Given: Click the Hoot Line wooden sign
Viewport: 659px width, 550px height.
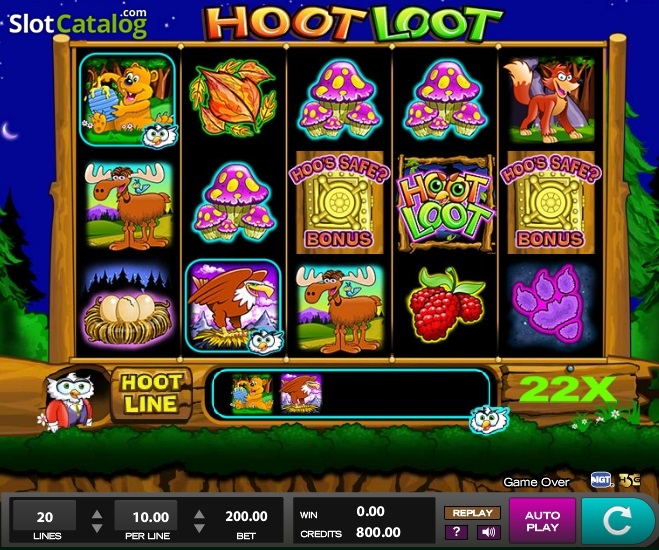Looking at the screenshot, I should click(x=151, y=394).
